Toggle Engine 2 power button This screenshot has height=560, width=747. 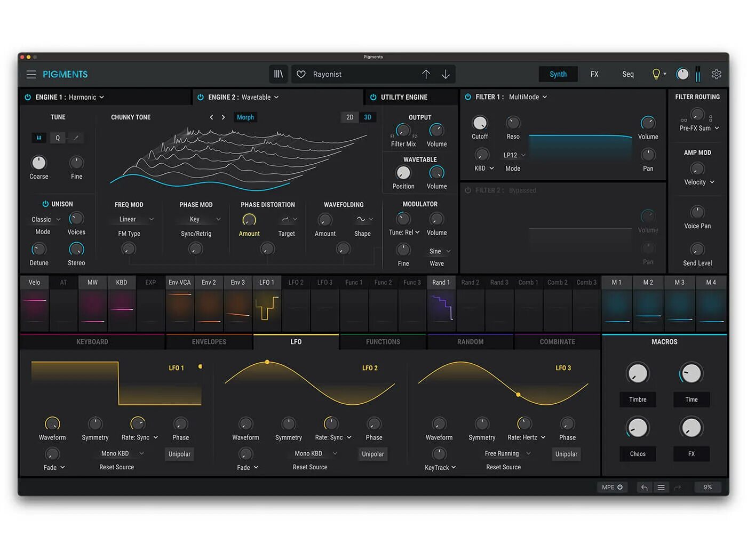click(x=201, y=97)
